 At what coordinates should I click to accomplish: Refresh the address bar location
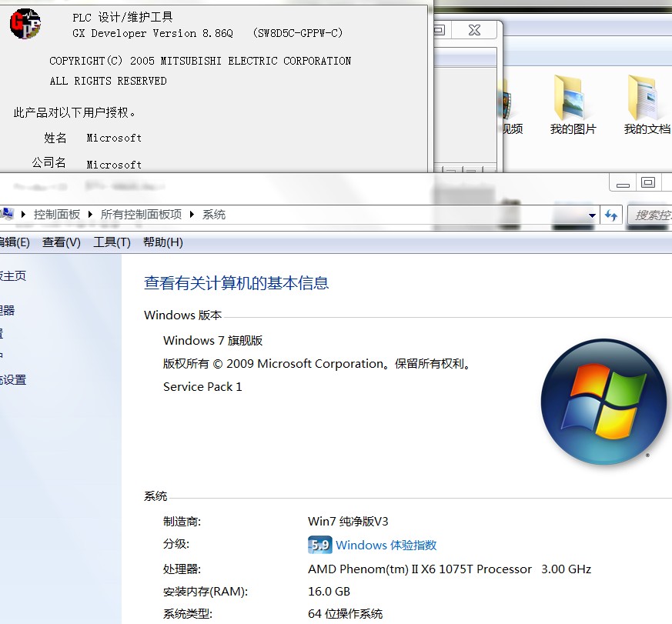click(611, 215)
